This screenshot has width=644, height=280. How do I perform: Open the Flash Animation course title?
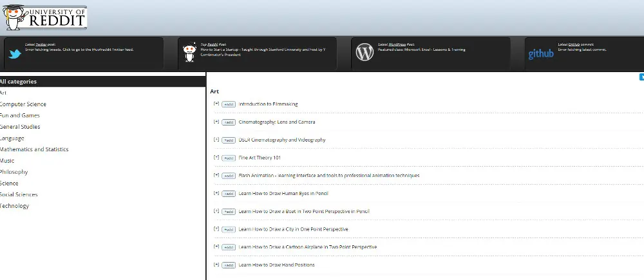click(329, 176)
